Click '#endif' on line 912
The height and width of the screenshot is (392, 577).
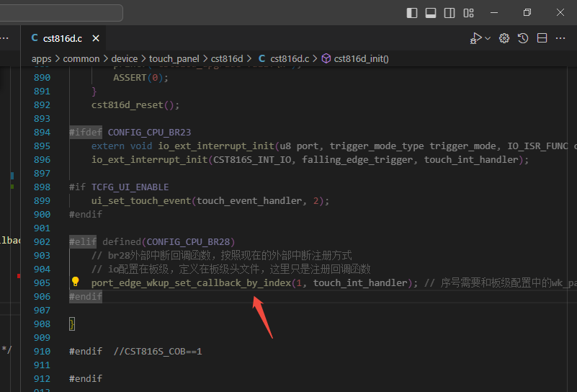coord(86,379)
